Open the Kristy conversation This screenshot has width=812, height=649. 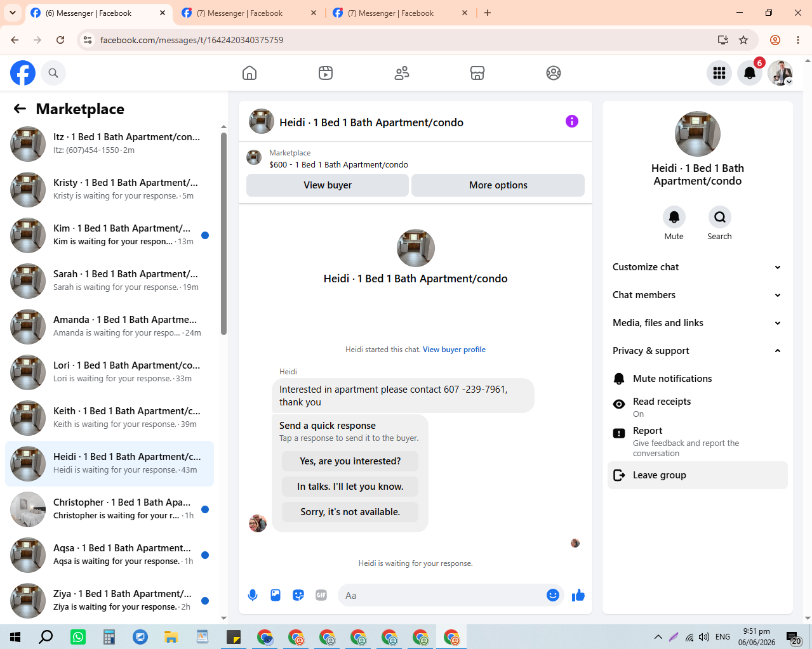pos(109,190)
